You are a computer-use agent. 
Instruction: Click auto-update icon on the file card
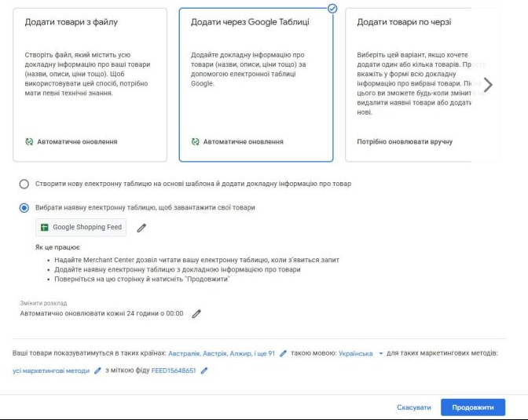(29, 141)
